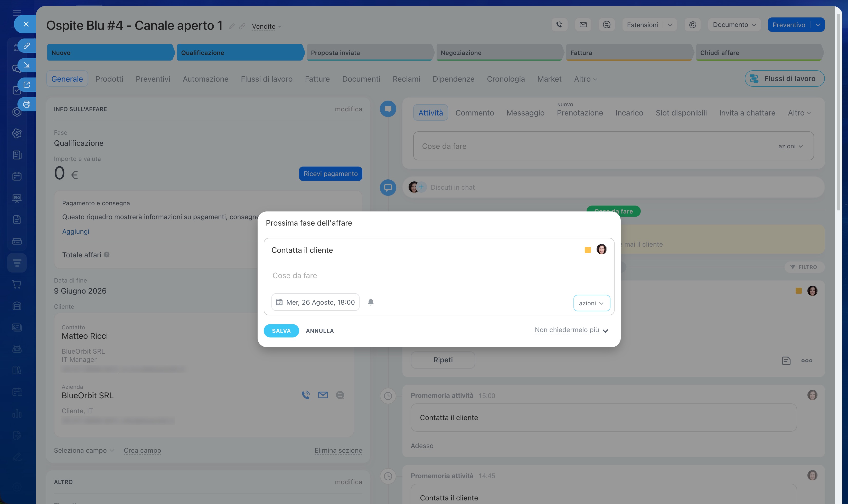Click modifica in Info sull'affare
Screen dimensions: 848x504
348,109
